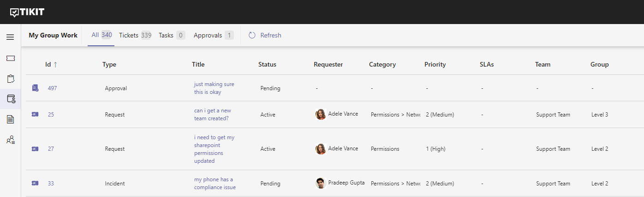
Task: Select the My Group Work sidebar icon
Action: (10, 99)
